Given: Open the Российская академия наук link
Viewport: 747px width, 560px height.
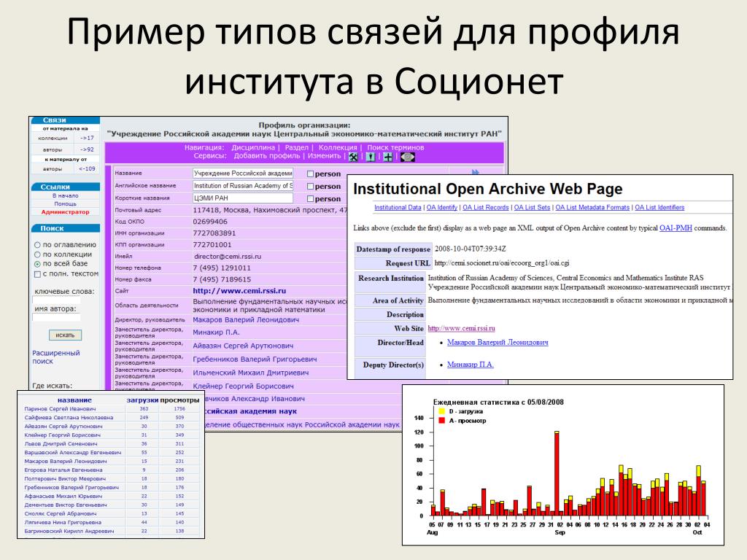Looking at the screenshot, I should pos(251,411).
